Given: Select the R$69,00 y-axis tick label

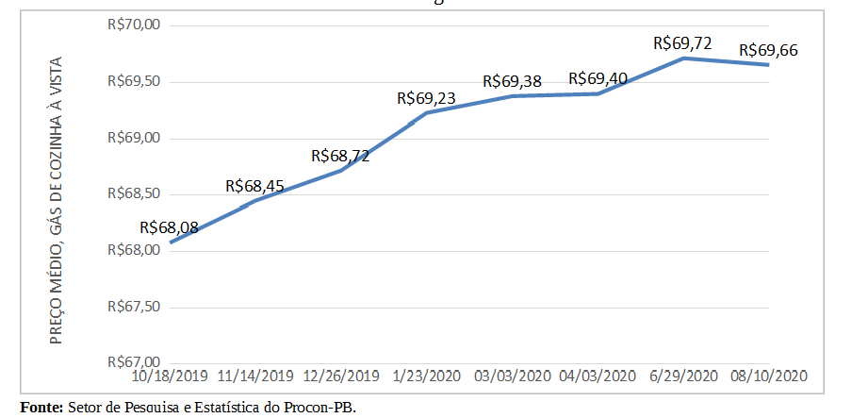Looking at the screenshot, I should [x=136, y=138].
